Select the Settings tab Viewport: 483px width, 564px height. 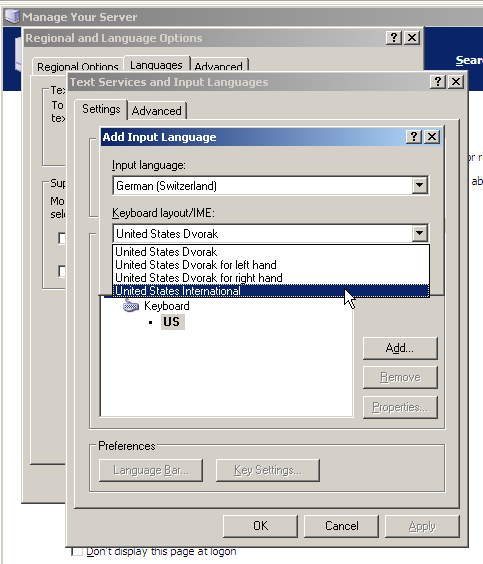pos(101,109)
